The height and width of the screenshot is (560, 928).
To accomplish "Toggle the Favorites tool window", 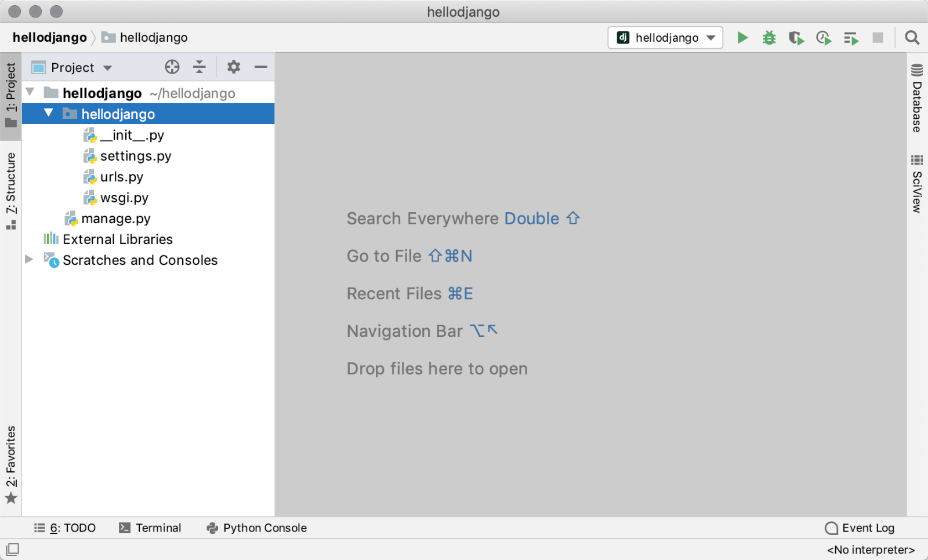I will pyautogui.click(x=11, y=464).
